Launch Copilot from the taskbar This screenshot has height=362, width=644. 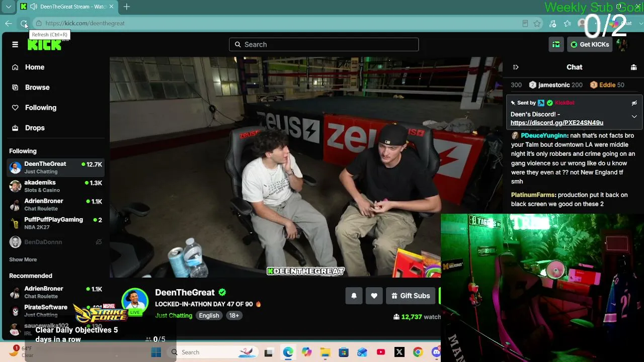(306, 352)
